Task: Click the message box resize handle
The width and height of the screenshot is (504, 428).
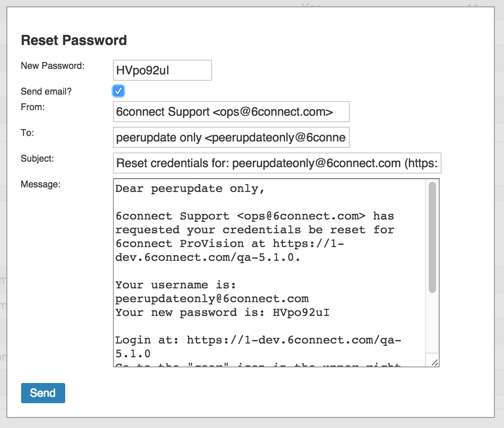Action: pyautogui.click(x=435, y=362)
